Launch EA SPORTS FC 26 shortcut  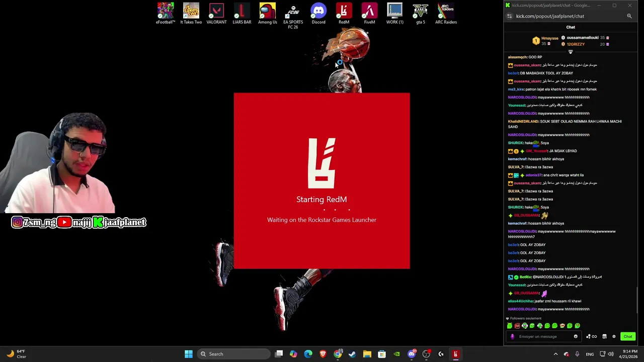click(293, 16)
